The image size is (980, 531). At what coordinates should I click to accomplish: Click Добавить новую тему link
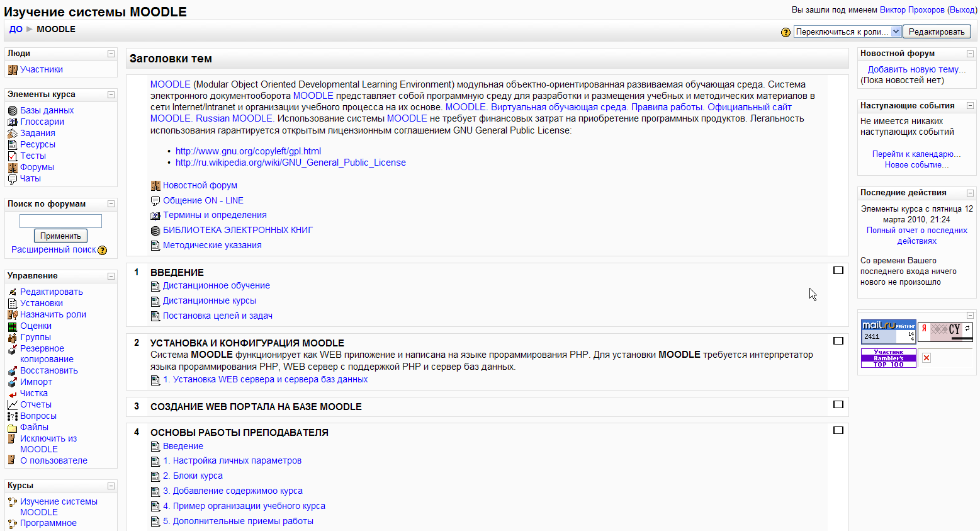coord(916,69)
